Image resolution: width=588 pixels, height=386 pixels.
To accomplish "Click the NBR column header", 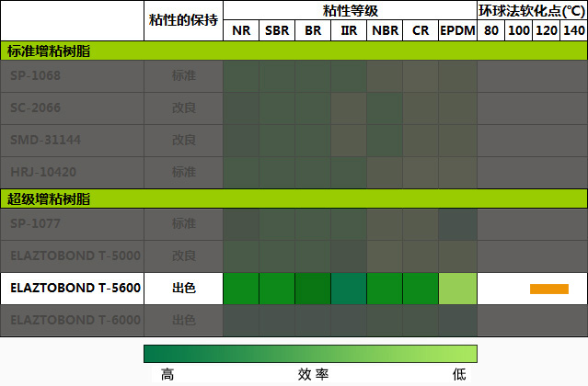I will (385, 30).
